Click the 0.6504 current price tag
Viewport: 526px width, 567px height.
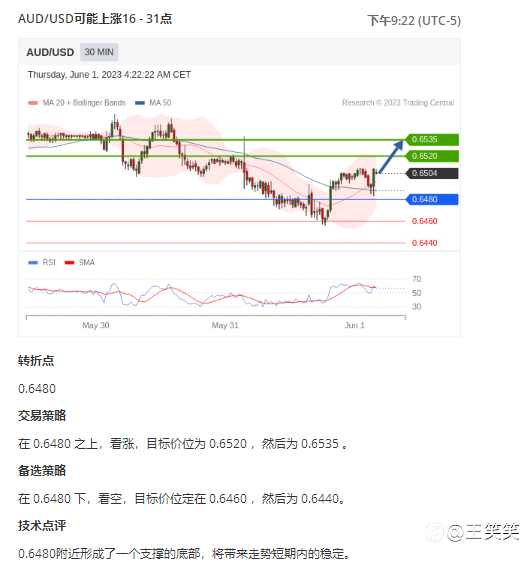coord(432,174)
